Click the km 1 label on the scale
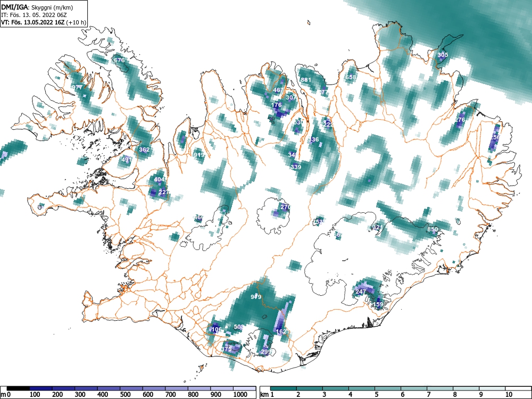Screen dimensions: 532x399 coord(267,395)
